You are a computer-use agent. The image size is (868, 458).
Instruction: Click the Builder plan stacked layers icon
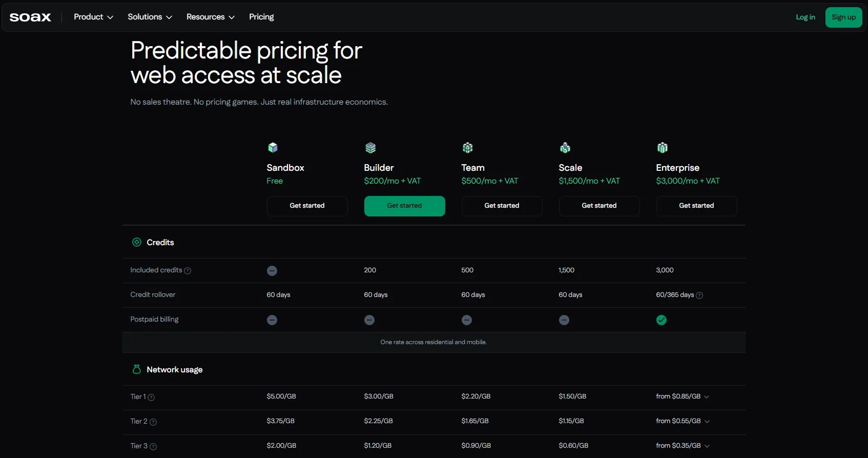[x=370, y=148]
